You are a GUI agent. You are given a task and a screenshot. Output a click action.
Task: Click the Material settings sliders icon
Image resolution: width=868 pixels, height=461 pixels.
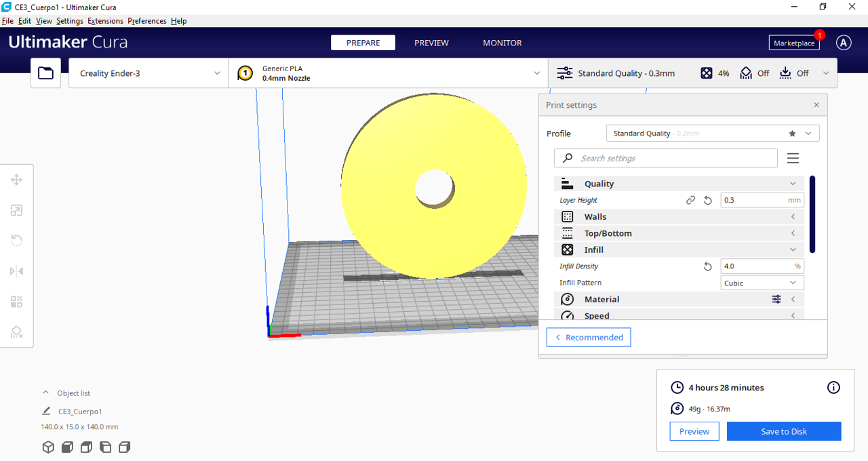pos(776,299)
